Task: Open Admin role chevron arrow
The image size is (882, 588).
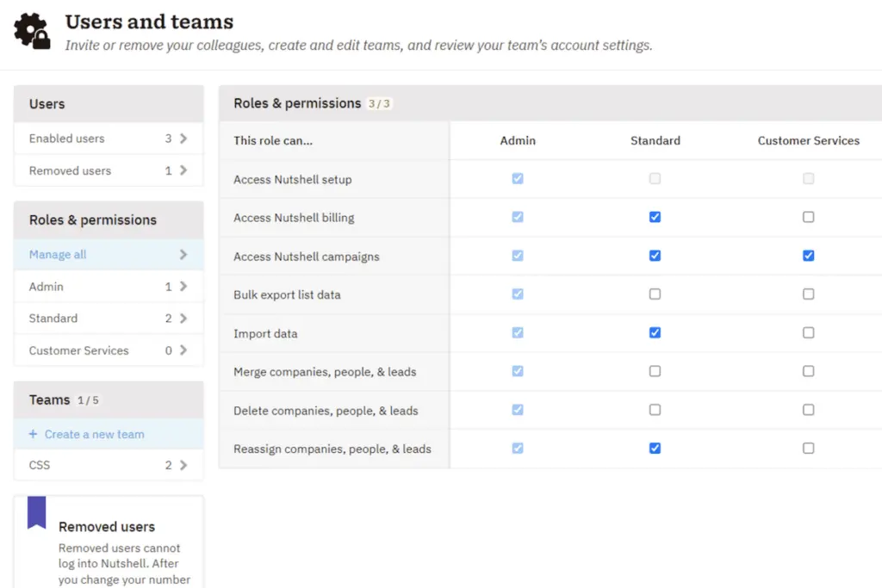Action: pyautogui.click(x=183, y=287)
